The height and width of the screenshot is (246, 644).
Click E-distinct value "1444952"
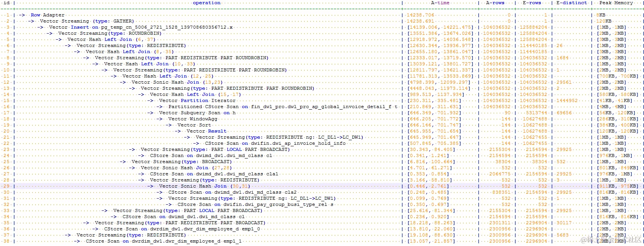tap(567, 100)
